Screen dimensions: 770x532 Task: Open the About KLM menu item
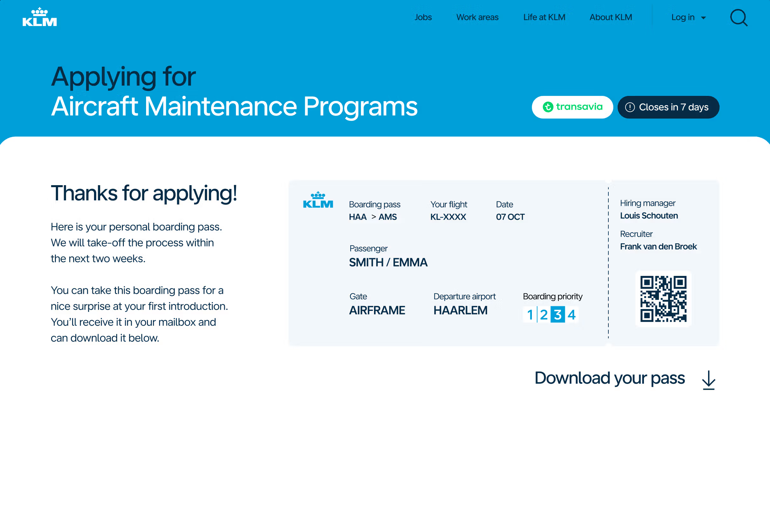click(x=611, y=17)
